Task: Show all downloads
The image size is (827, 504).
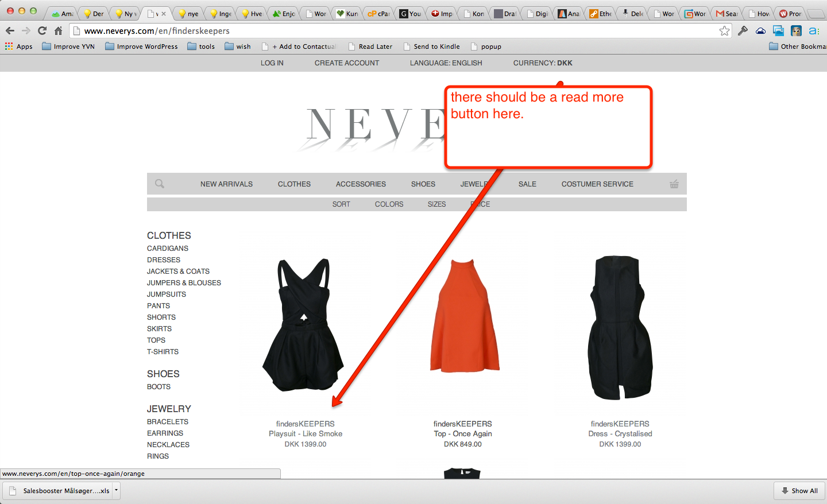Action: pos(799,491)
